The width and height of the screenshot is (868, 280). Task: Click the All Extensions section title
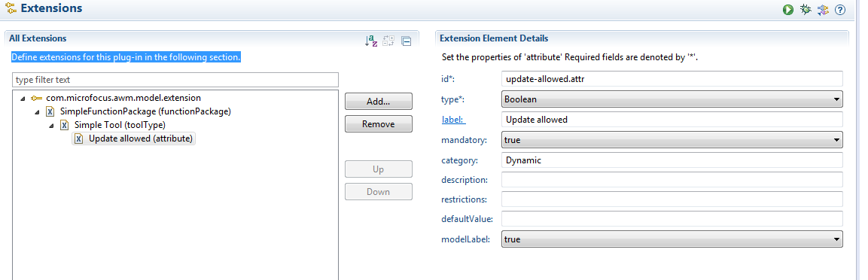(x=38, y=38)
